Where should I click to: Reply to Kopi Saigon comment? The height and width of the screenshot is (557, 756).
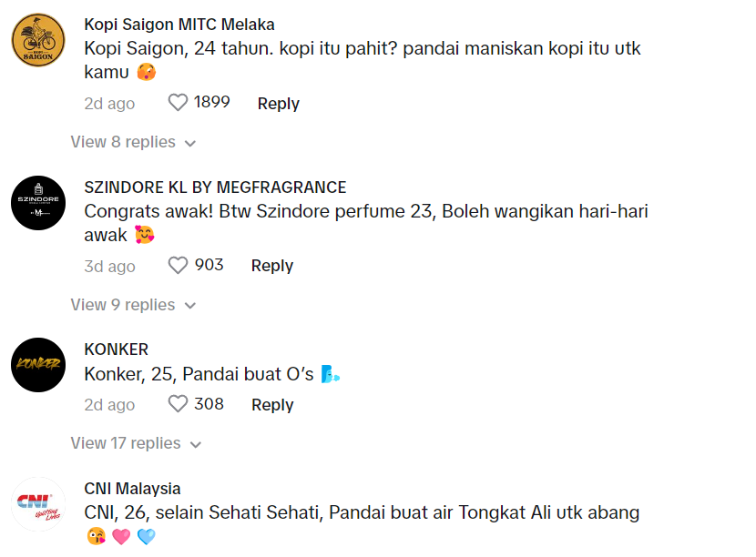(279, 104)
